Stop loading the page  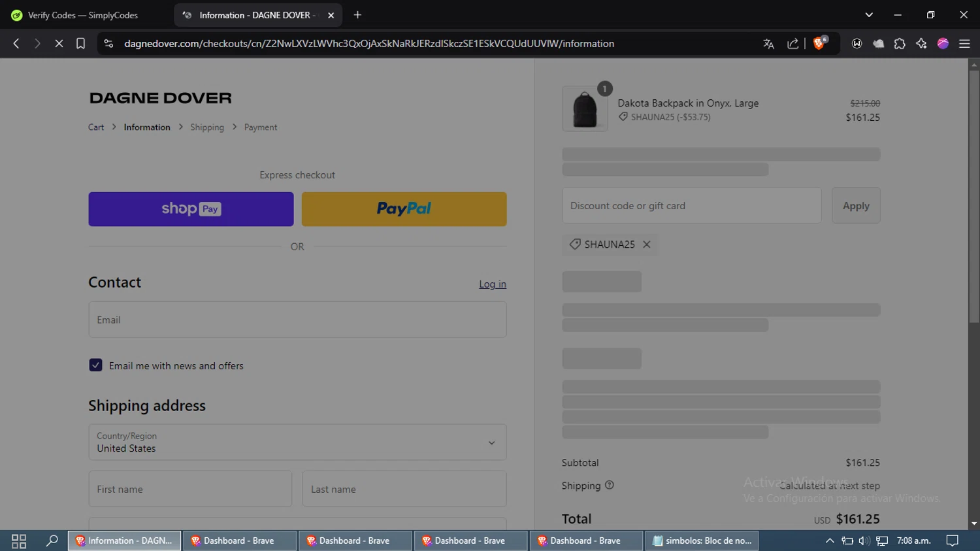59,44
